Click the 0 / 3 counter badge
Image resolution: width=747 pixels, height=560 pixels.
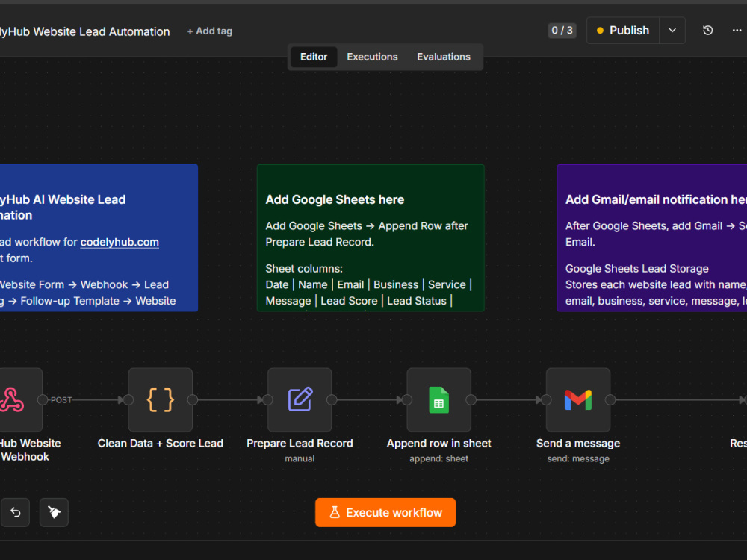562,31
